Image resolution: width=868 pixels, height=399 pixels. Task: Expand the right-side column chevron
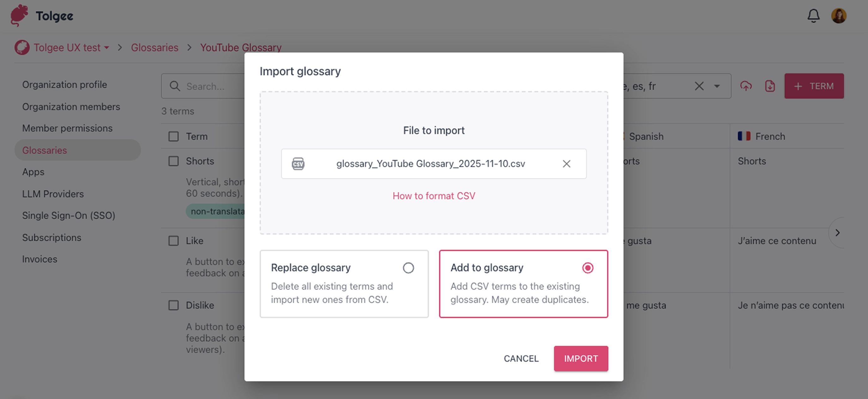point(838,233)
